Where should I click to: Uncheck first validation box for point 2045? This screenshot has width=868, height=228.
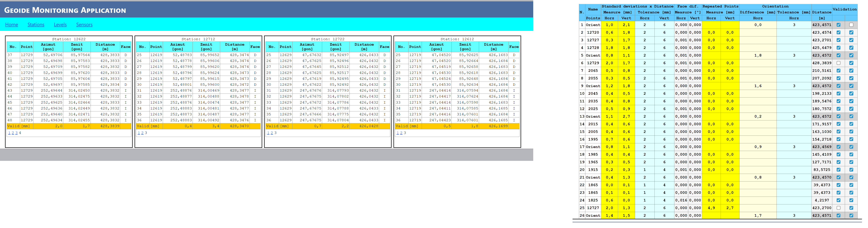click(x=838, y=94)
